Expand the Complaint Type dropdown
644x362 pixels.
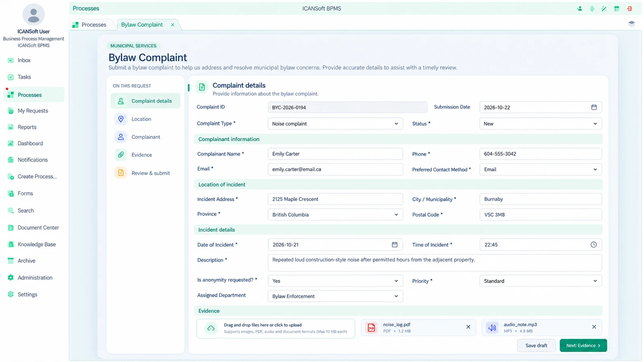(x=335, y=124)
